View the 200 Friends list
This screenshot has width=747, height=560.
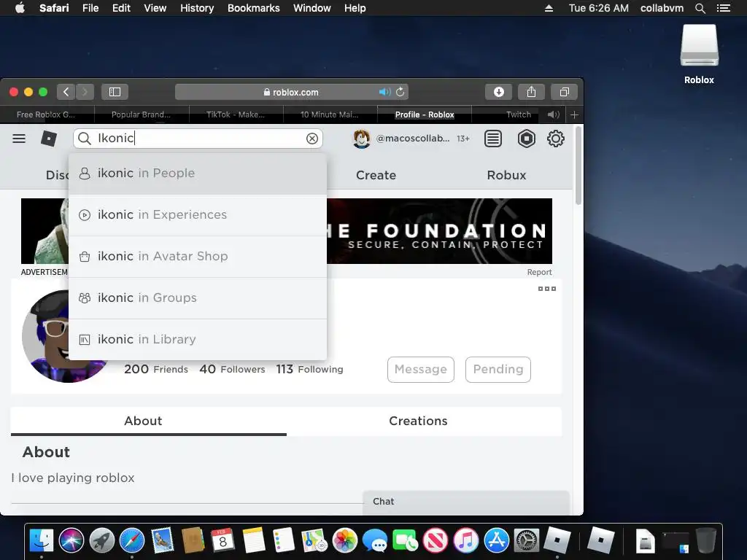coord(156,369)
